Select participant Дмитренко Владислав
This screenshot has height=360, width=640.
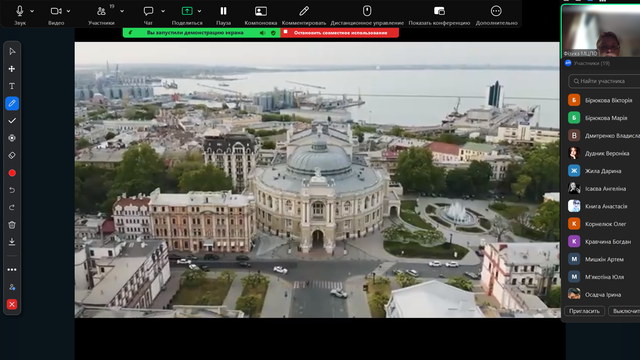[x=604, y=136]
